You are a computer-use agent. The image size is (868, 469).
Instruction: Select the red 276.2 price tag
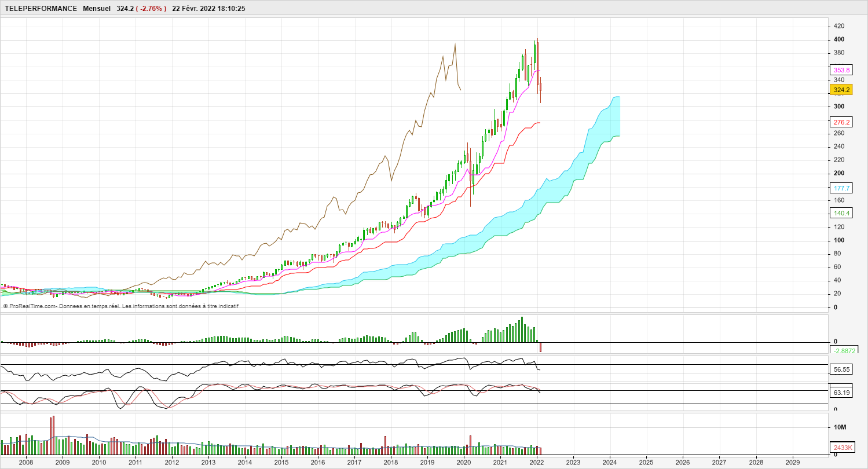tap(841, 122)
